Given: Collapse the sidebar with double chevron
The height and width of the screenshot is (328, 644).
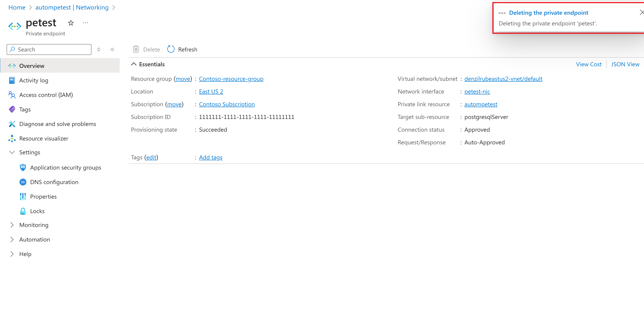Looking at the screenshot, I should [112, 49].
